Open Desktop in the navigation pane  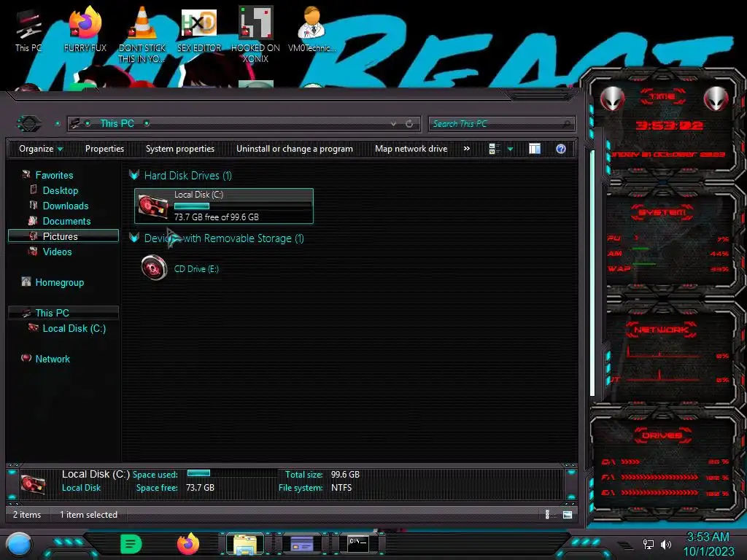(61, 190)
